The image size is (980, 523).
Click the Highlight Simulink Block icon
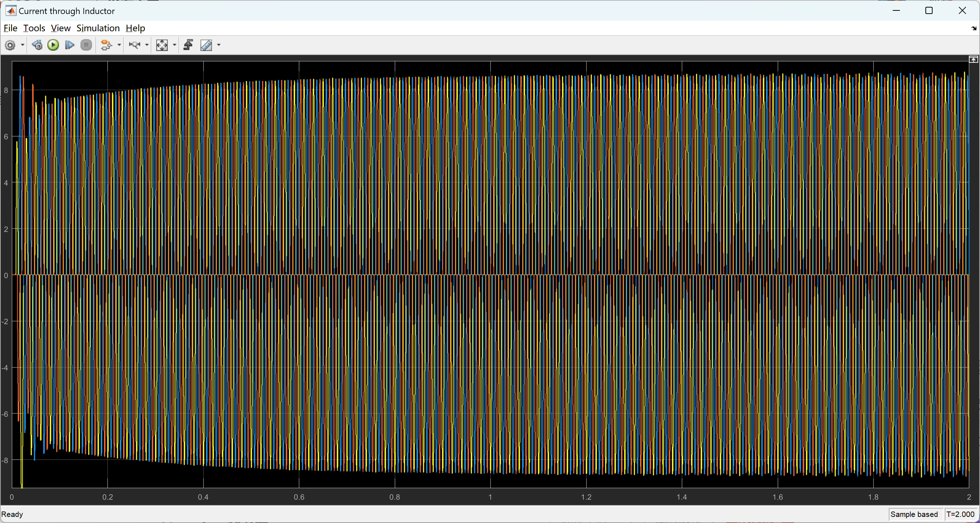tap(106, 45)
